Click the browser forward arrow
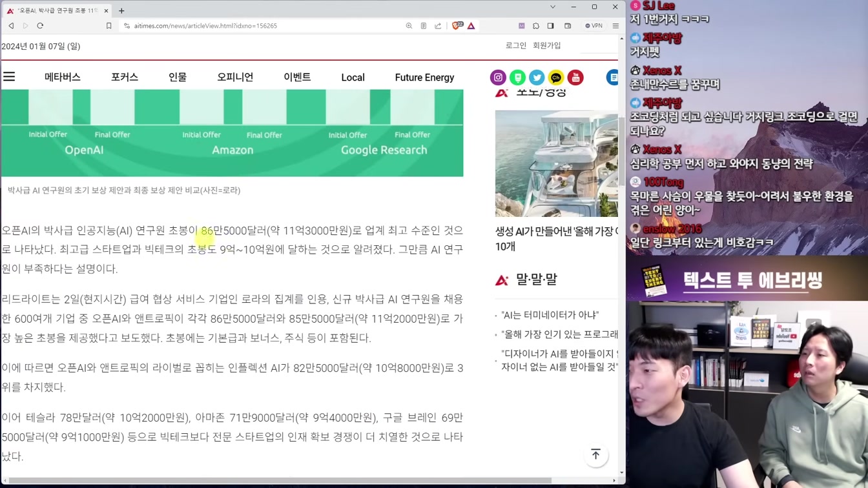Viewport: 868px width, 488px height. coord(25,26)
